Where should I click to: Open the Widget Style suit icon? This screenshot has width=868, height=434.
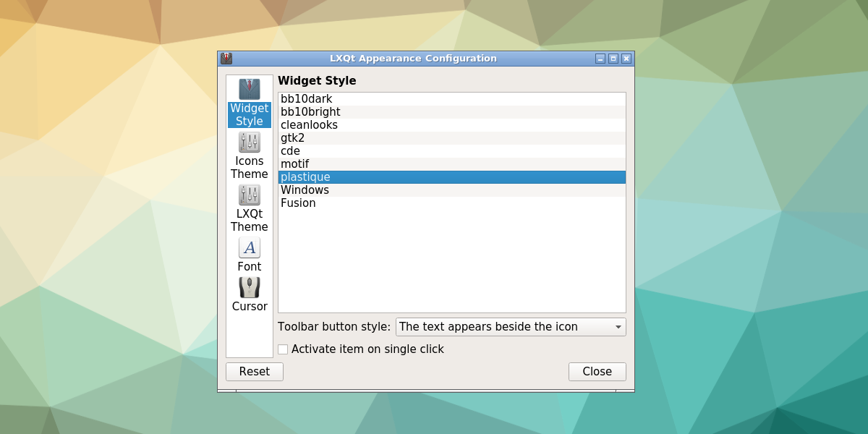tap(250, 90)
